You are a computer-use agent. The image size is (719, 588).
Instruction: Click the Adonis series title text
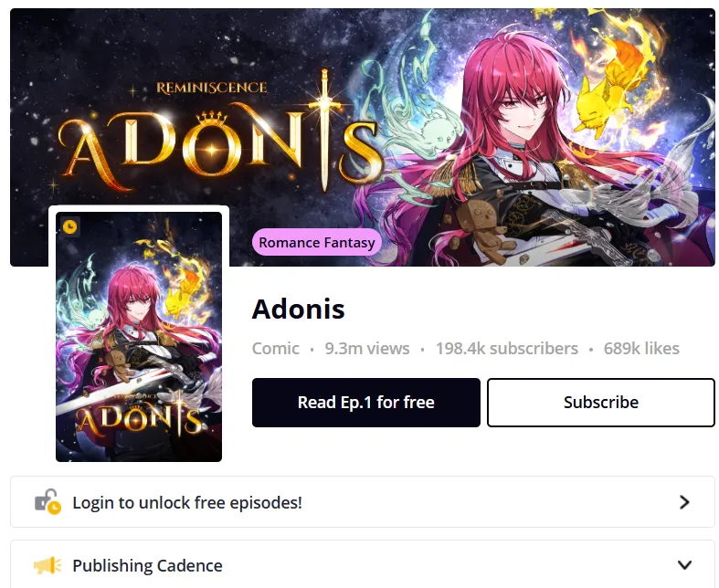298,309
